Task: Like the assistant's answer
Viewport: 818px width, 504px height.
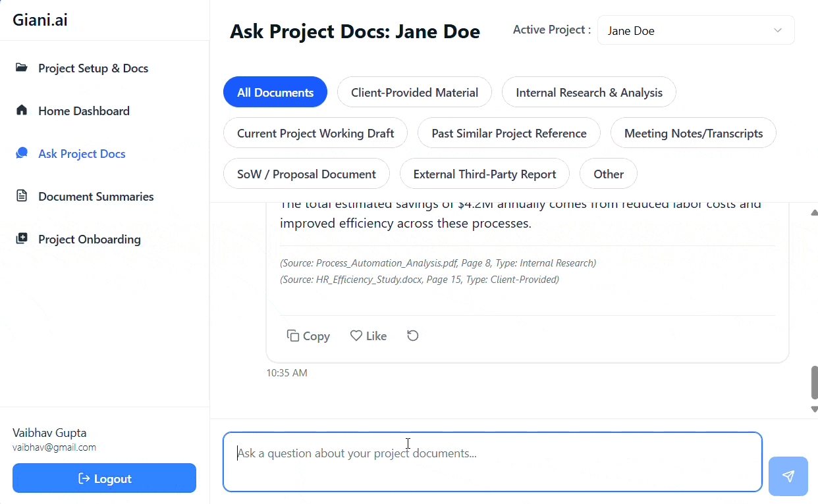Action: click(368, 336)
